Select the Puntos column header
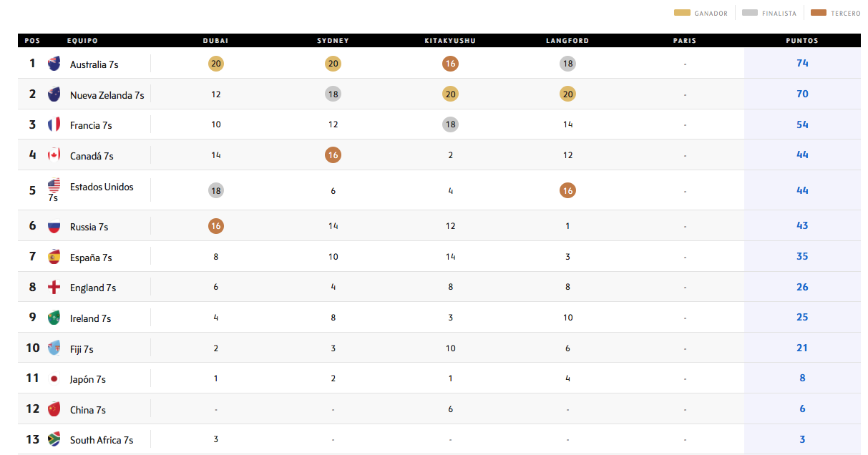This screenshot has width=868, height=455. point(802,41)
